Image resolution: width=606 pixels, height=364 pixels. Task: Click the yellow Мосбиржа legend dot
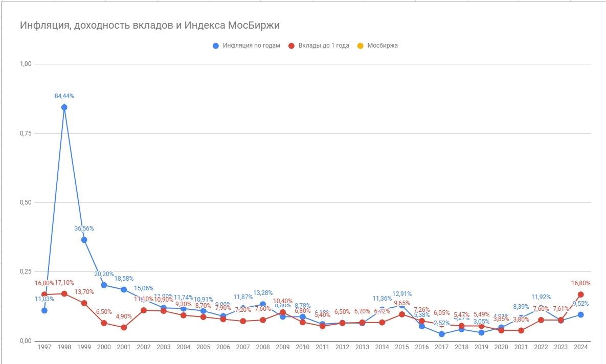(x=361, y=45)
